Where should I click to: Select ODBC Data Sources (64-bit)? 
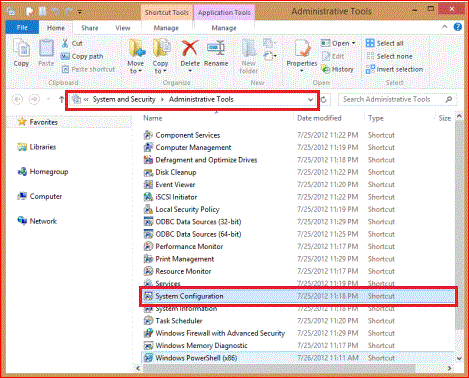198,234
